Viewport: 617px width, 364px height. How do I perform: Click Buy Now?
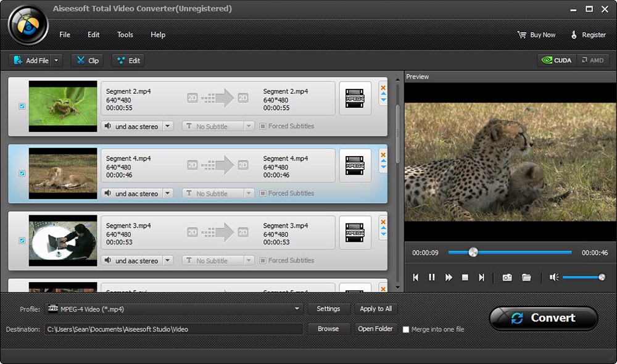pyautogui.click(x=536, y=35)
